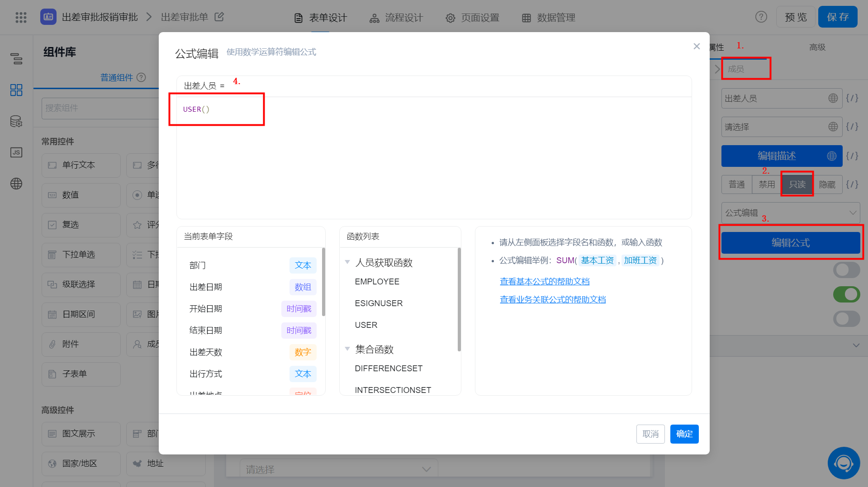Add 复选 component
Screen dimensions: 868x487
click(81, 225)
